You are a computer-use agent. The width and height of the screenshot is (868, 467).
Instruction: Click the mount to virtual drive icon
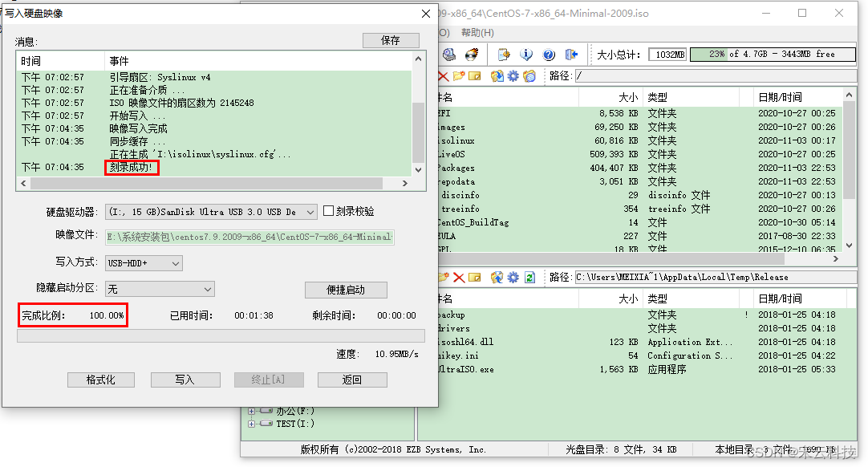click(x=449, y=55)
